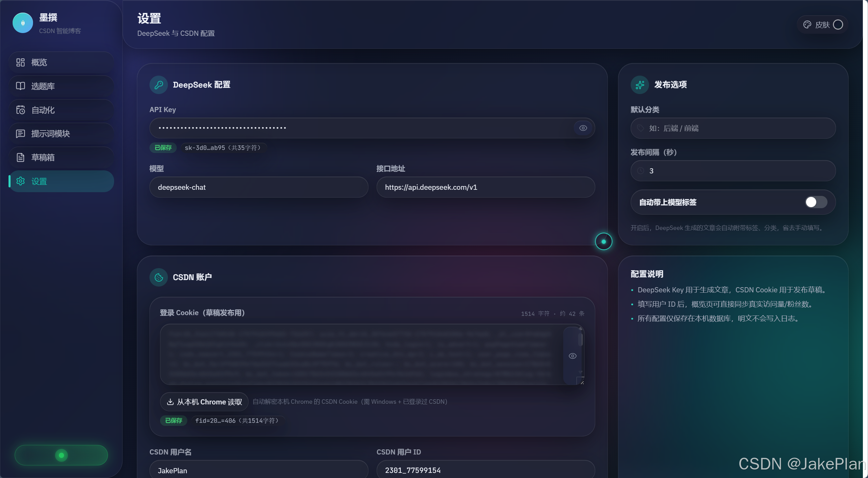Click the 发布间隔（秒）label
Screen dimensions: 868x478
pos(654,152)
